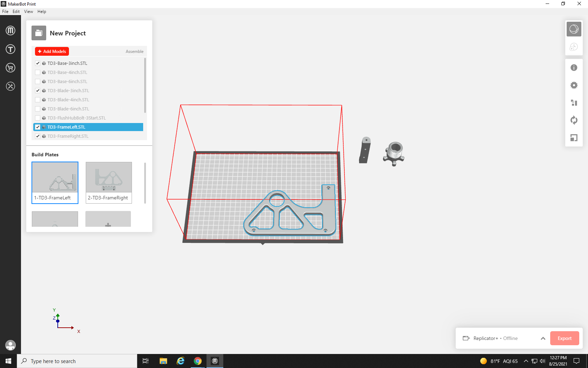Select TD3-Blade-4inch.STL filename
The image size is (588, 368).
68,100
